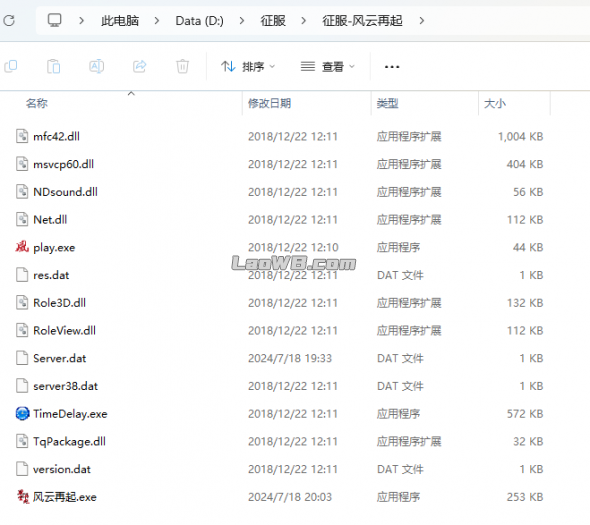
Task: Select the 风云再起.exe application icon
Action: pyautogui.click(x=23, y=496)
